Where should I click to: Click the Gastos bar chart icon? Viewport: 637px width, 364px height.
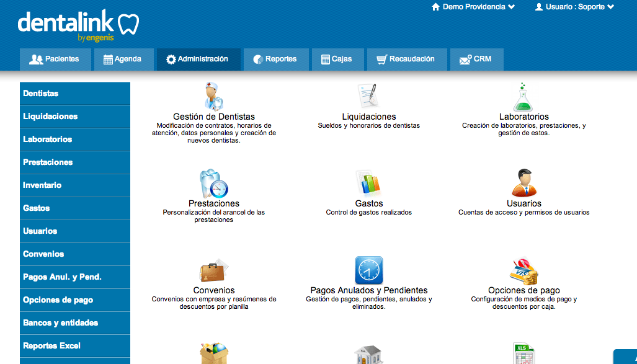[368, 184]
